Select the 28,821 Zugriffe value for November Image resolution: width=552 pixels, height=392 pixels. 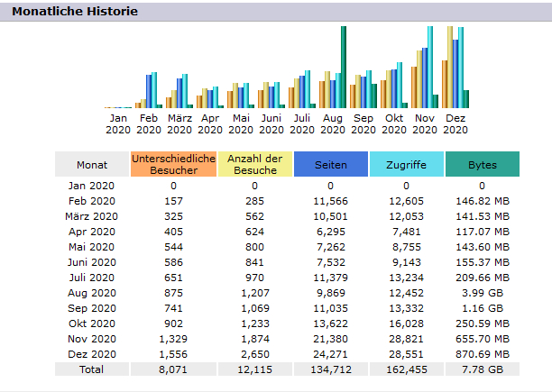point(405,338)
